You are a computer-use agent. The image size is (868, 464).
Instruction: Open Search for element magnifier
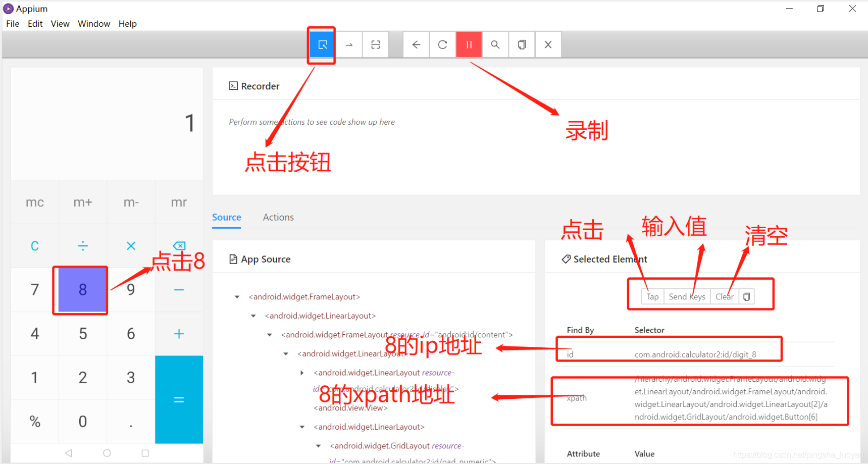(495, 44)
